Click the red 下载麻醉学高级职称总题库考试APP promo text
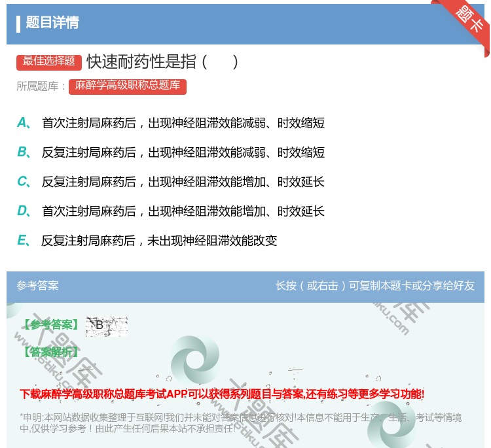 point(222,394)
